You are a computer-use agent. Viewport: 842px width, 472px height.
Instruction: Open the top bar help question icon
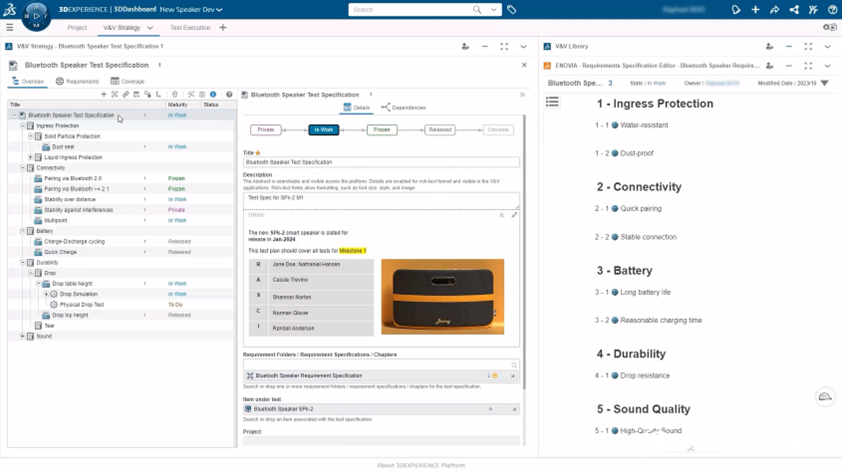pyautogui.click(x=832, y=10)
